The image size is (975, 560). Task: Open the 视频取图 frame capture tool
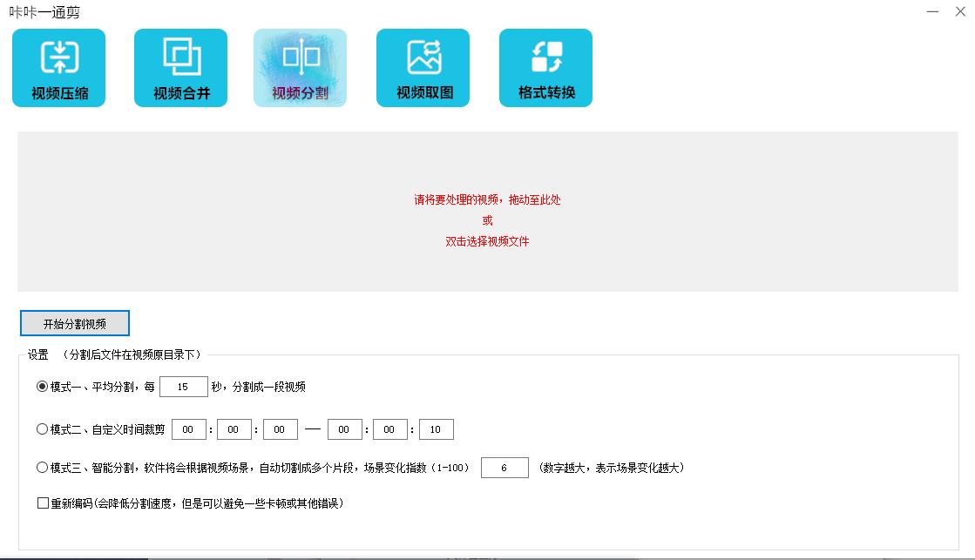pos(423,67)
